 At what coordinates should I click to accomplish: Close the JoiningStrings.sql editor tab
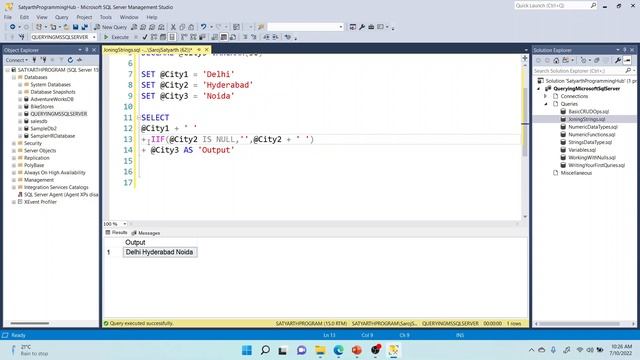coord(207,50)
